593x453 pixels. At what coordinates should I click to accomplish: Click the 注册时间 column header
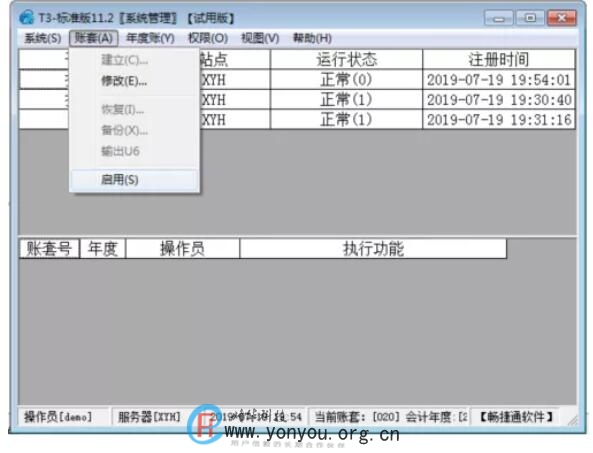pos(499,59)
